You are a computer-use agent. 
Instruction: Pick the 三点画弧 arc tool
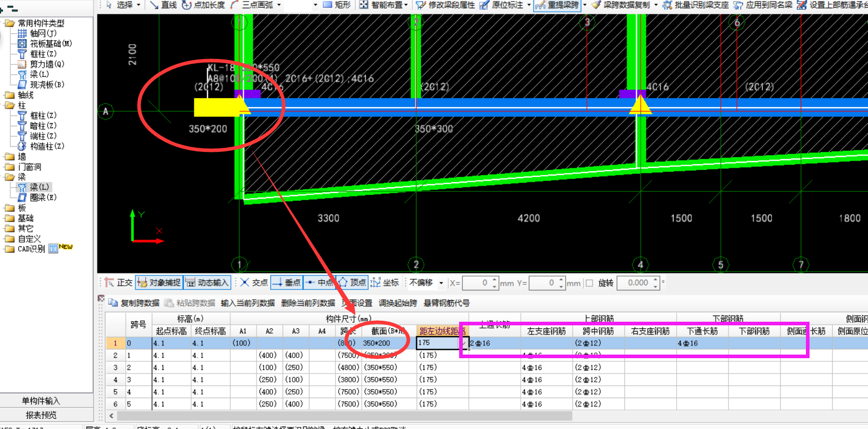tap(252, 5)
